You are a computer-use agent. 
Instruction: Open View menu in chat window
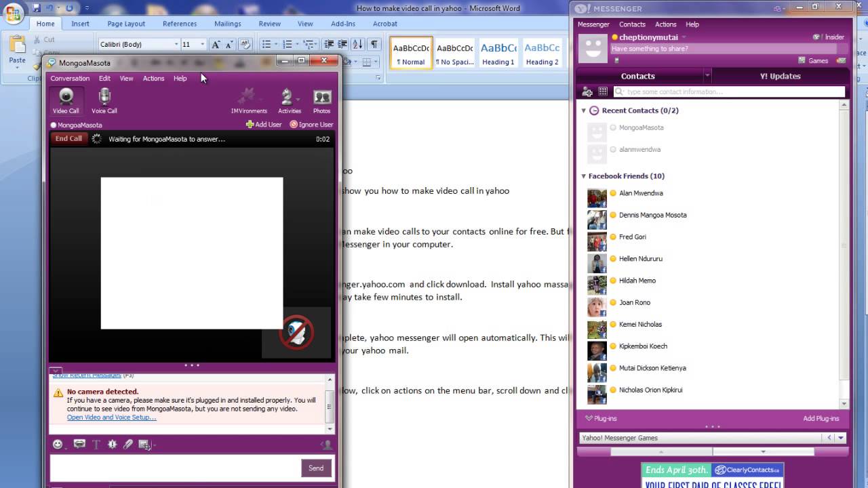click(126, 79)
